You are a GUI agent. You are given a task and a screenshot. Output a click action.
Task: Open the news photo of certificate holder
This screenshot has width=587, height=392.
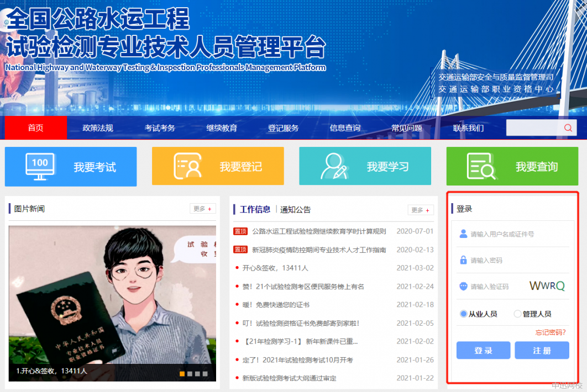[112, 295]
